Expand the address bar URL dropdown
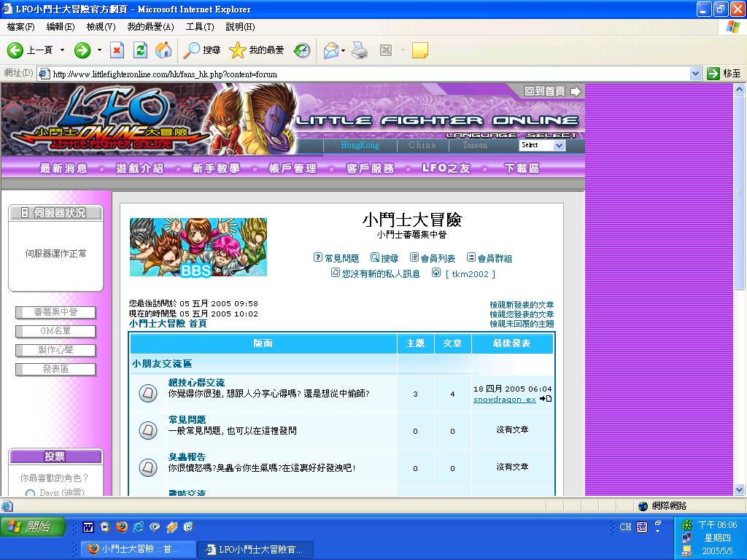Screen dimensions: 747x560 695,74
